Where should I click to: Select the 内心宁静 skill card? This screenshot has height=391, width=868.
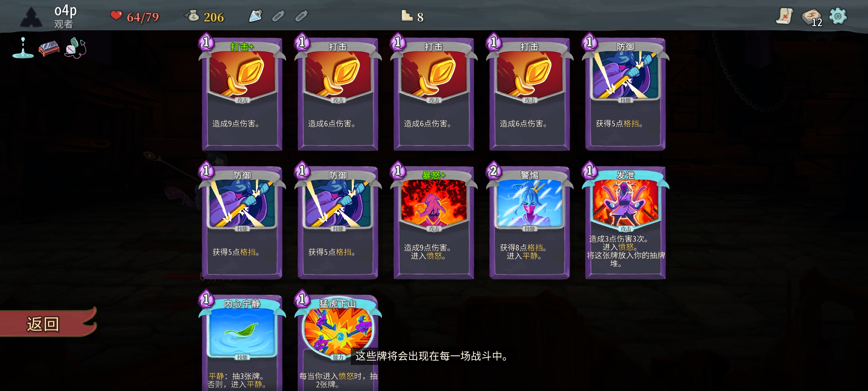point(242,340)
